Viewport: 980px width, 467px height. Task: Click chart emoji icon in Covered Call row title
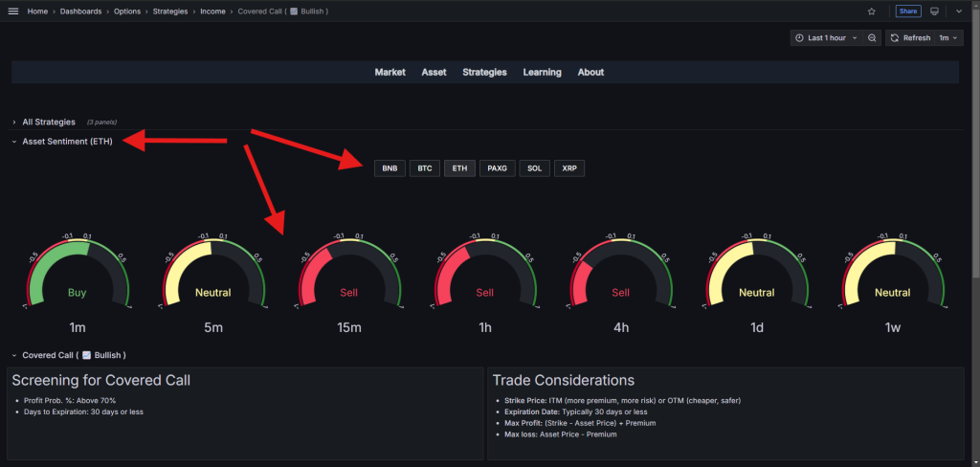[x=87, y=355]
